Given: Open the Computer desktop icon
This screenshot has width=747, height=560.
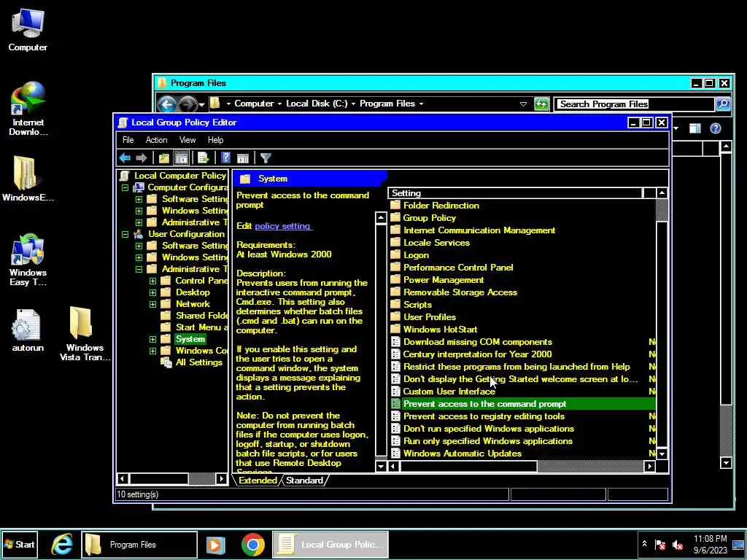Looking at the screenshot, I should point(28,31).
